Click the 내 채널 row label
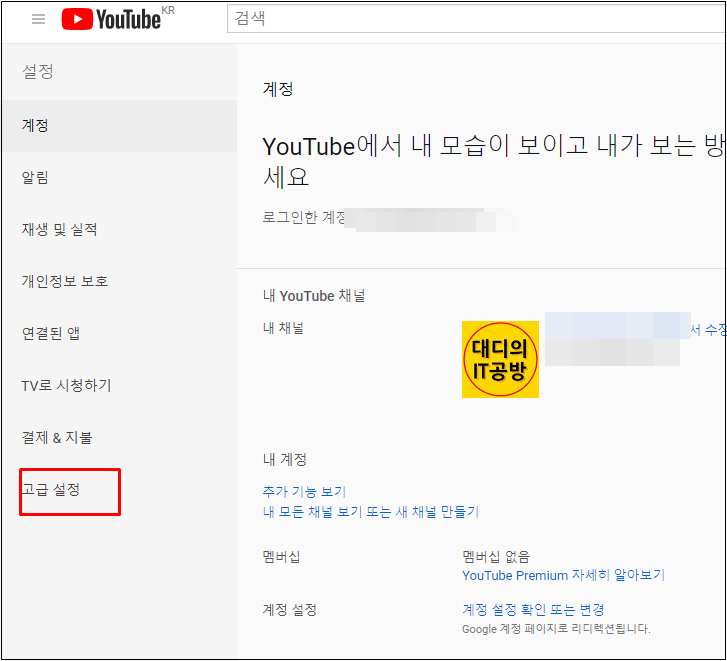 pos(283,328)
